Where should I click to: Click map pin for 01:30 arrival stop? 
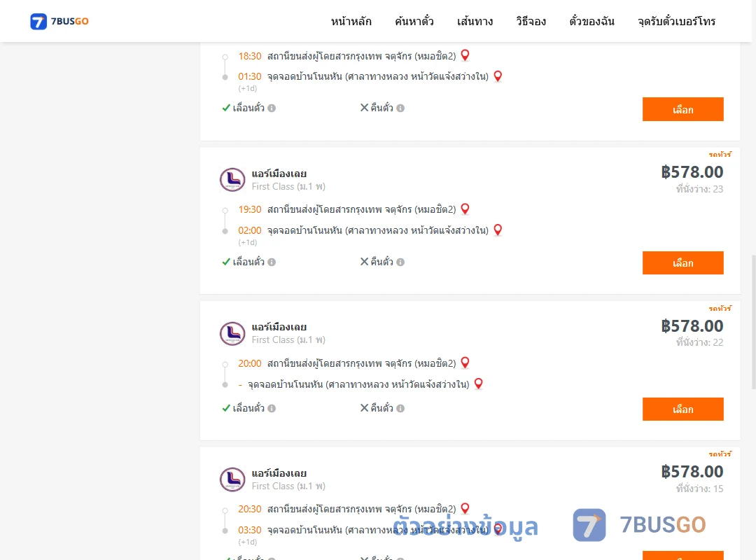[x=498, y=76]
